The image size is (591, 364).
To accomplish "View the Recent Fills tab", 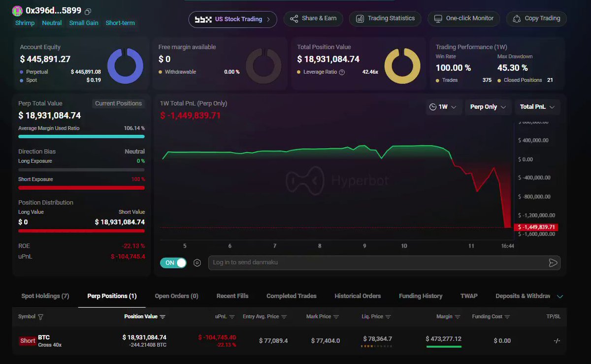I will point(232,296).
